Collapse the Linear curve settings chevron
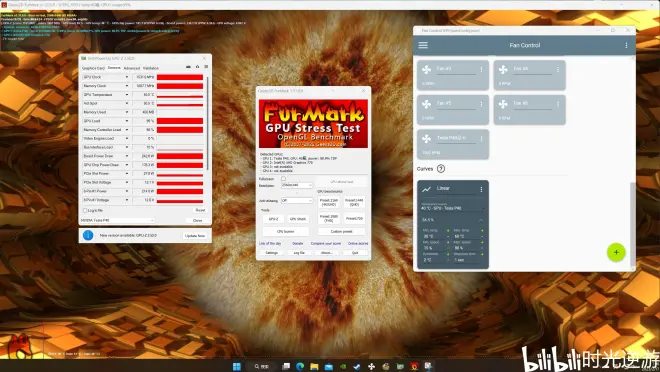This screenshot has height=372, width=660. [x=481, y=220]
